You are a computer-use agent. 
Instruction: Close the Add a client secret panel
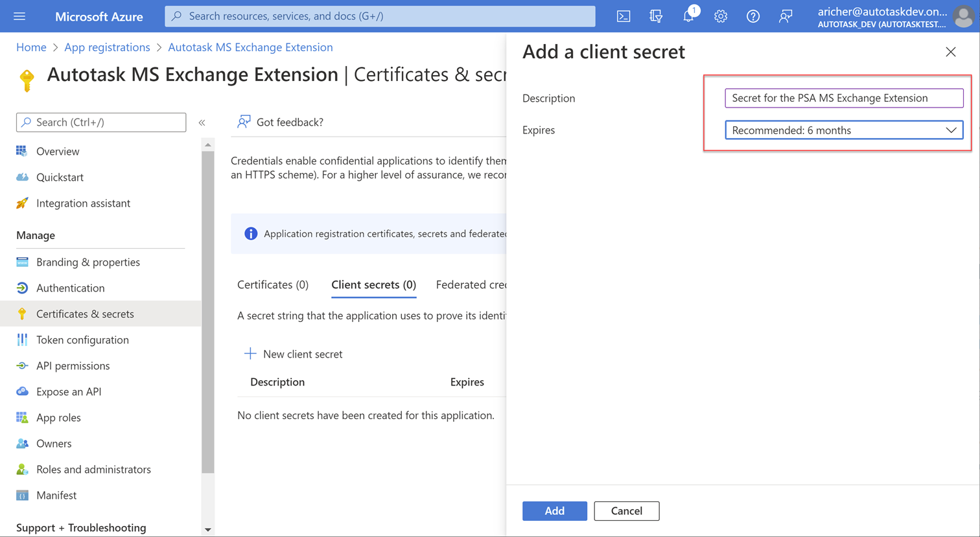pos(951,52)
